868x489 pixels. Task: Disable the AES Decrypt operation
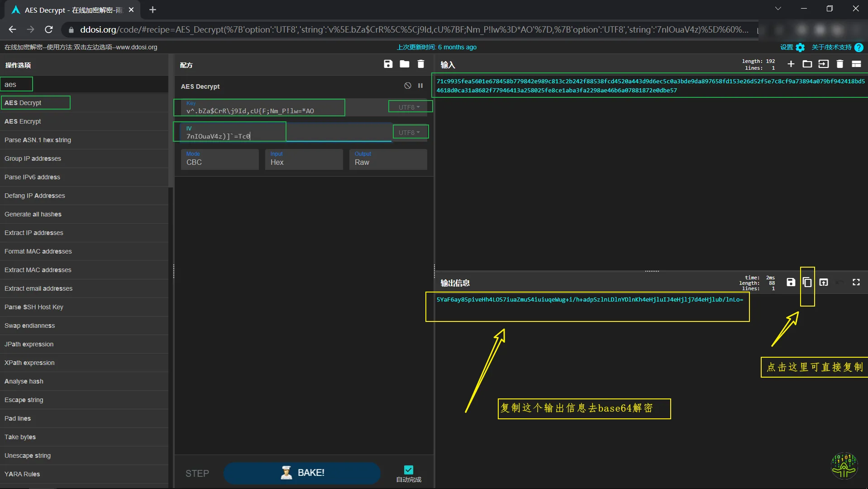coord(407,86)
